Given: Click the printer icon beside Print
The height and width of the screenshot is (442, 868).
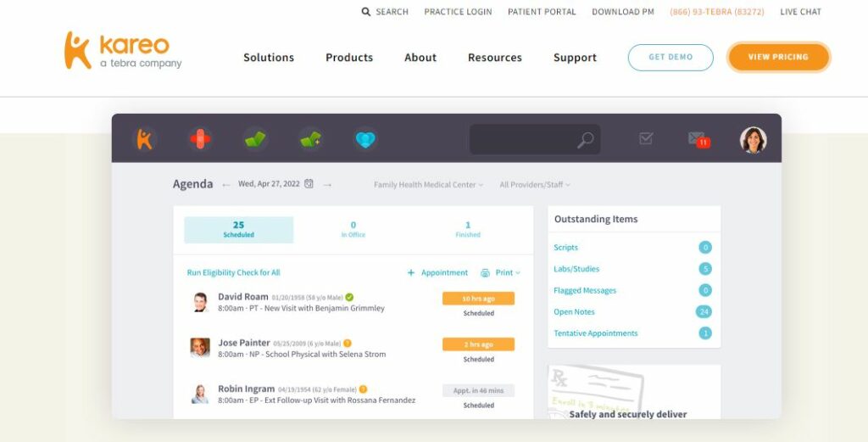Looking at the screenshot, I should coord(486,272).
